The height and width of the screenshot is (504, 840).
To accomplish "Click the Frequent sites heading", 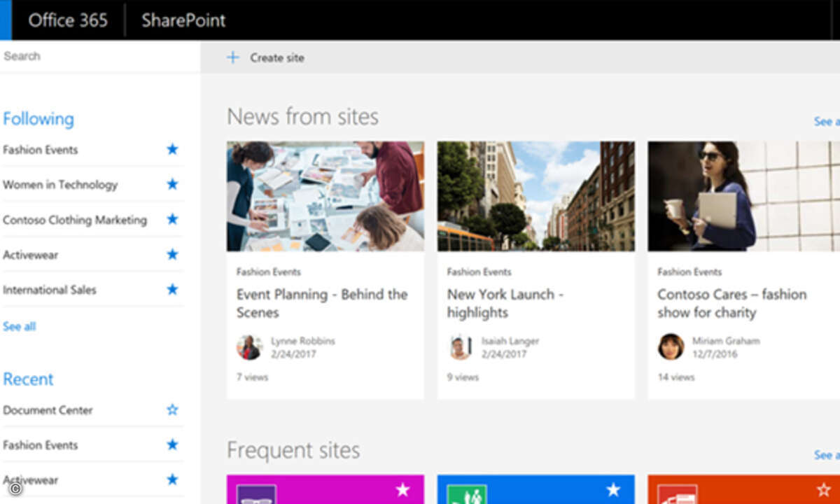I will click(293, 450).
